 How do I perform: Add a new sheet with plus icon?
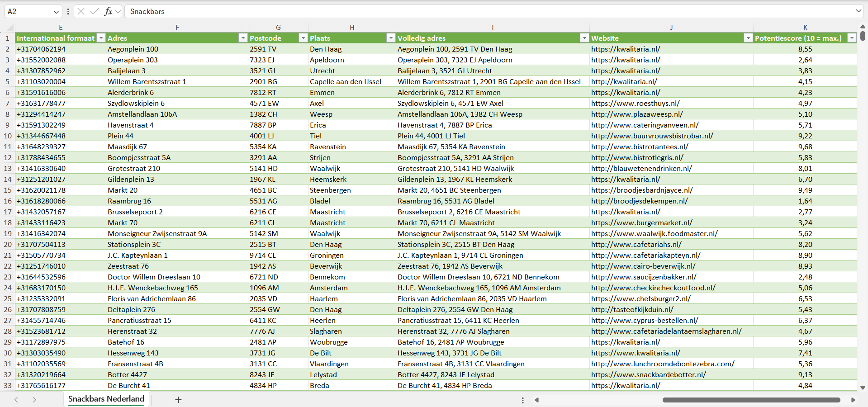[x=178, y=400]
